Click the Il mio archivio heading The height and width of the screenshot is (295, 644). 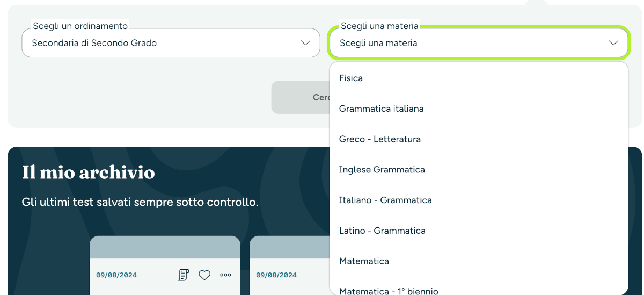pyautogui.click(x=89, y=172)
